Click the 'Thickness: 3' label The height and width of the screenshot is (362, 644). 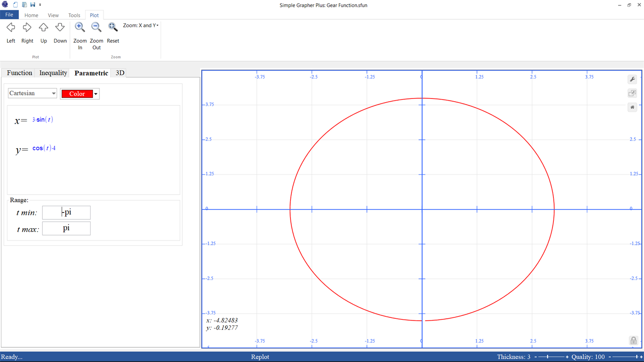coord(514,357)
